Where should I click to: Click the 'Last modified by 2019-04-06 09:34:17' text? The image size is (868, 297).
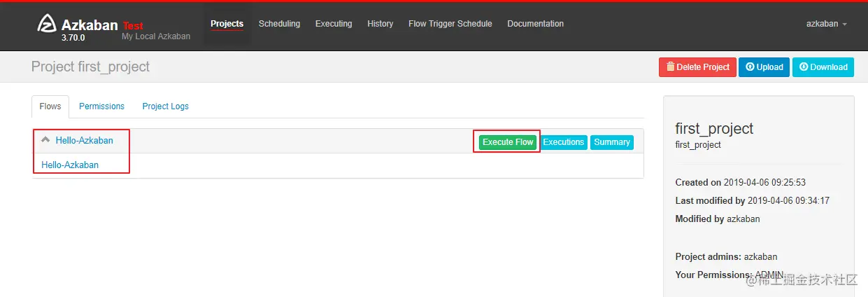tap(752, 200)
